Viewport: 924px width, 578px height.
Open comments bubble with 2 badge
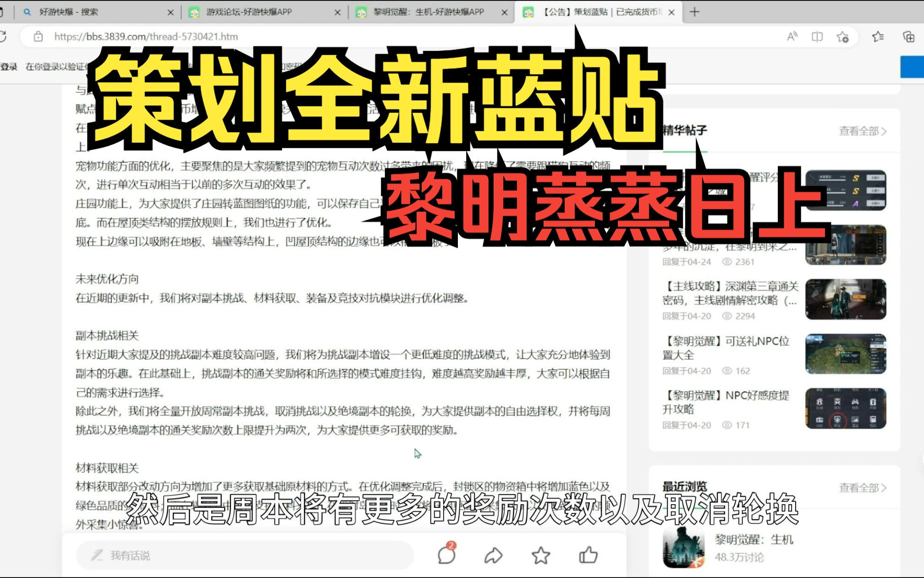pos(447,554)
